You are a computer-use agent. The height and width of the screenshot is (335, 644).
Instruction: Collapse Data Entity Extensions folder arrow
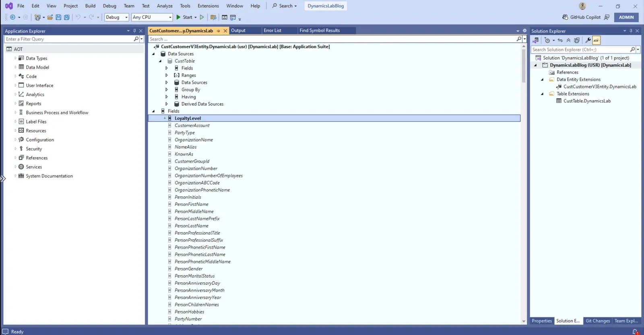(x=542, y=80)
